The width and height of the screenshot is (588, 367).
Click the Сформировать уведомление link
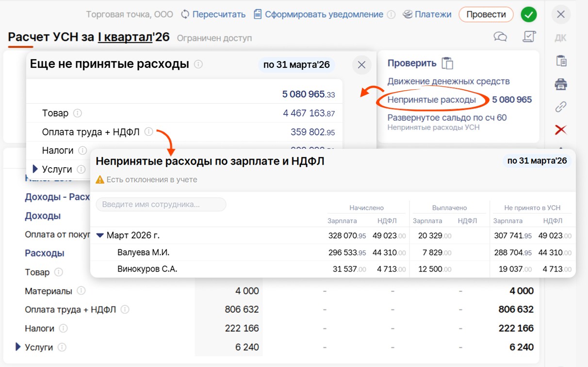(324, 15)
